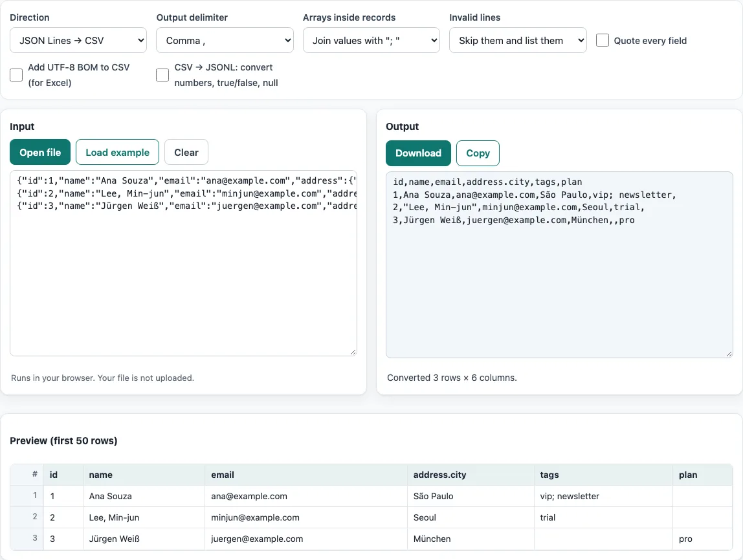Clear the input text
The image size is (743, 560).
tap(186, 153)
